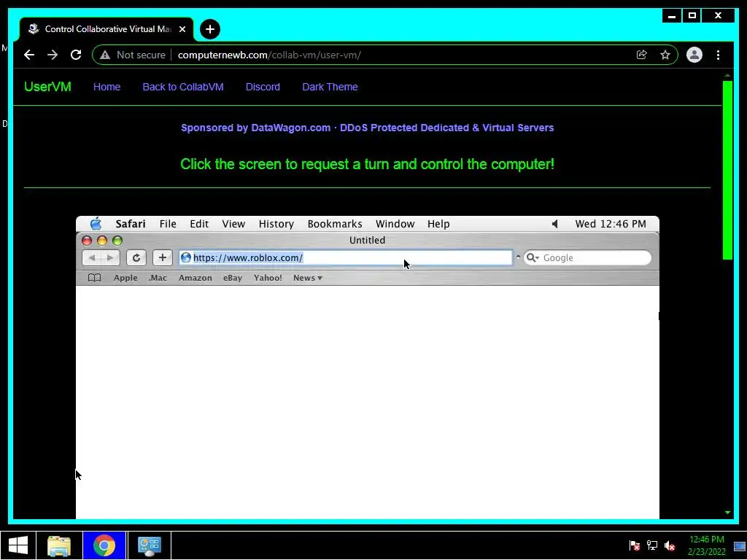Open the Apple menu in the VM
Screen dimensions: 747x560
click(96, 223)
